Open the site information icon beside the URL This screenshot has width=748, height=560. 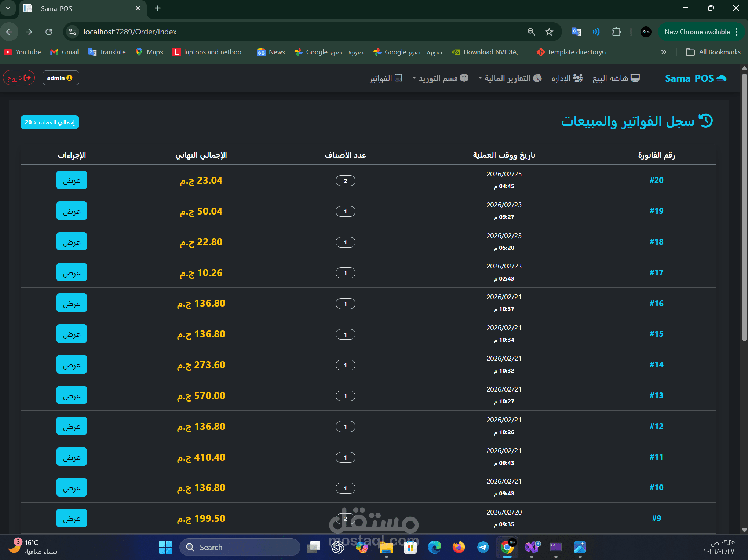click(73, 32)
